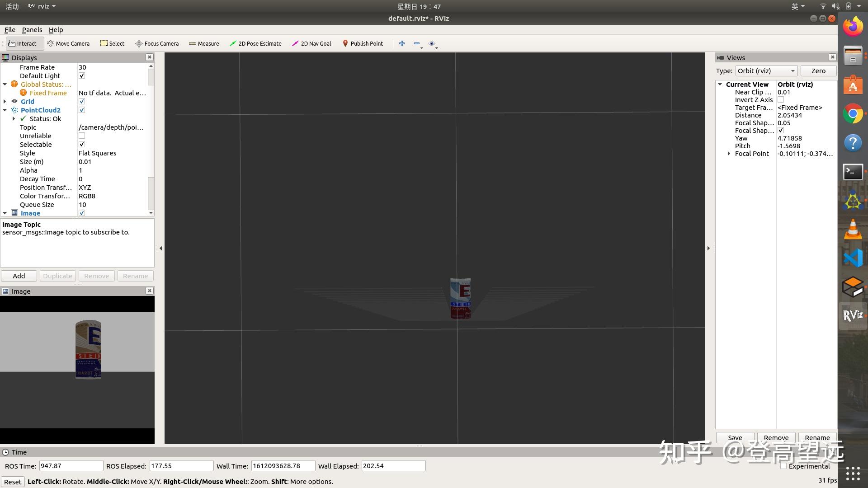Image resolution: width=868 pixels, height=488 pixels.
Task: Select the Publish Point tool
Action: tap(363, 43)
